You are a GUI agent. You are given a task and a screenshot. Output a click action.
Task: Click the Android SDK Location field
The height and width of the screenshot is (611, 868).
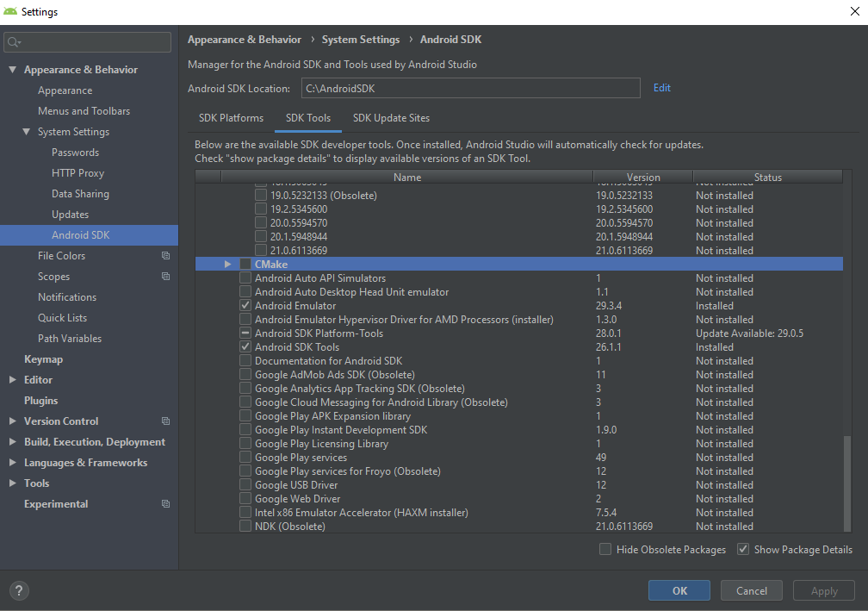click(x=470, y=88)
